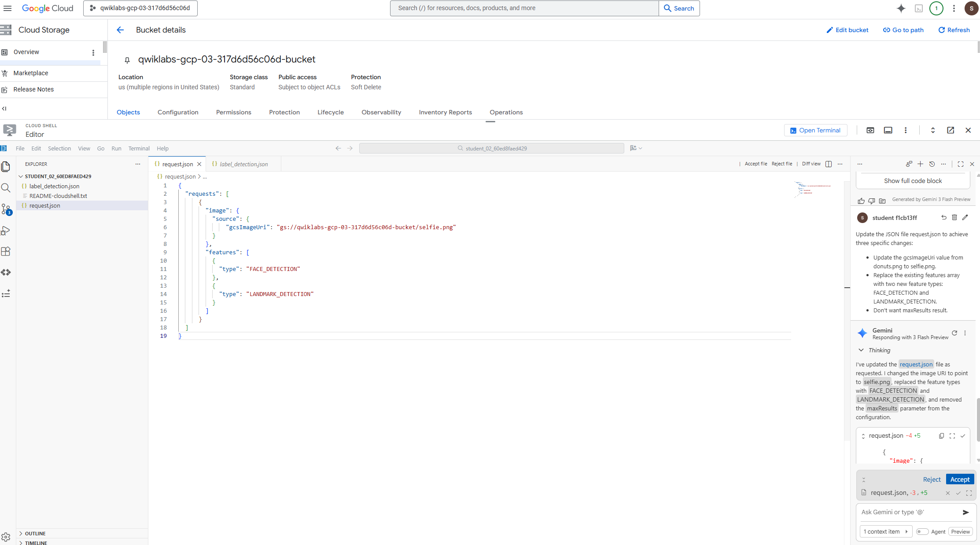The height and width of the screenshot is (545, 980).
Task: Switch to label_detection.json editor tab
Action: [x=243, y=164]
